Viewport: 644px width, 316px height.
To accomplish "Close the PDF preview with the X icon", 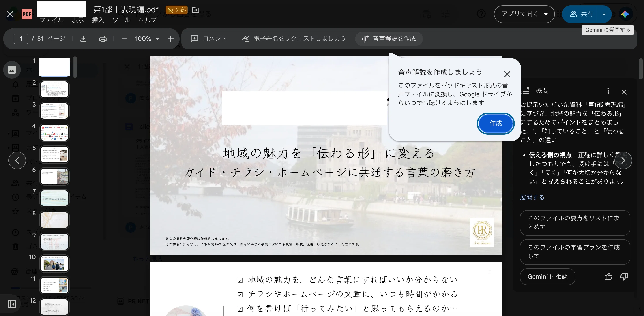I will pos(10,14).
